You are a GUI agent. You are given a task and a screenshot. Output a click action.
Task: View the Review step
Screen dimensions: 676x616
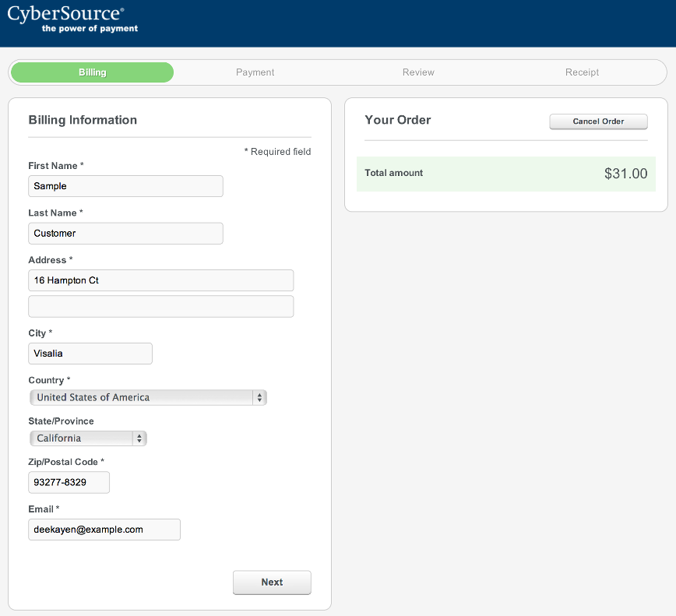[x=418, y=72]
